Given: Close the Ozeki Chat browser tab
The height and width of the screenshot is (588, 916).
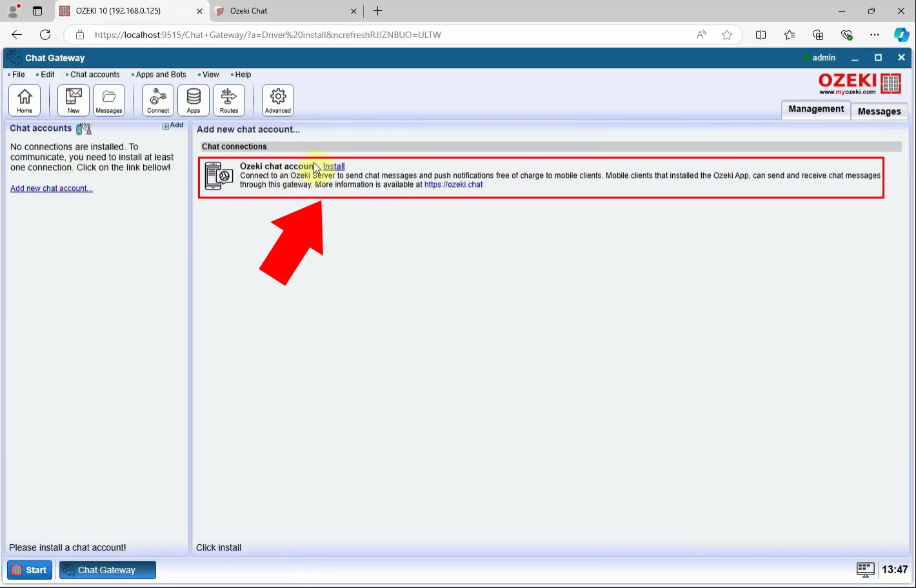Looking at the screenshot, I should (x=353, y=11).
